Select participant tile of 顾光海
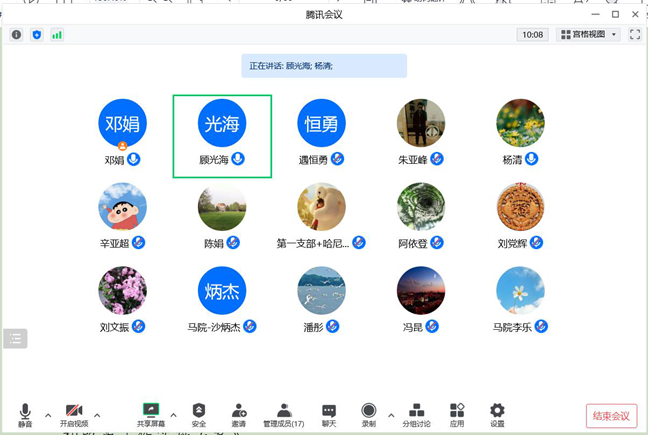648x435 pixels. (x=222, y=135)
